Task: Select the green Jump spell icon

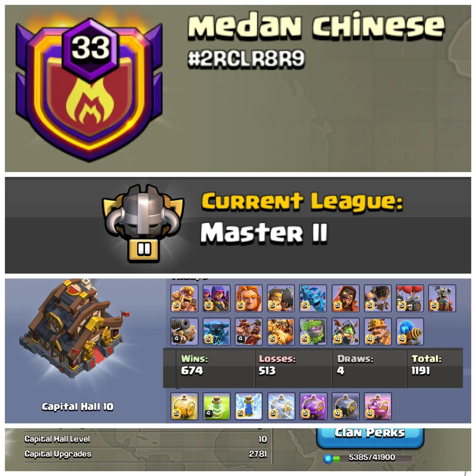Action: coord(217,406)
